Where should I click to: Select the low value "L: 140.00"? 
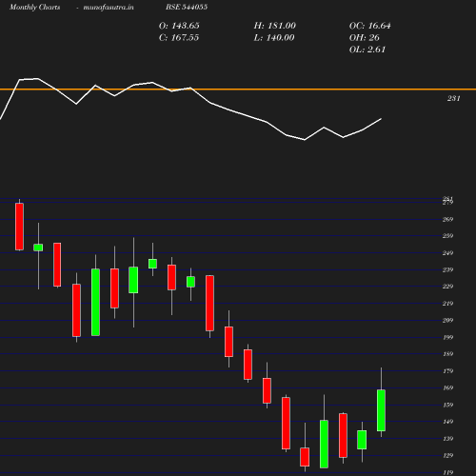coord(274,38)
